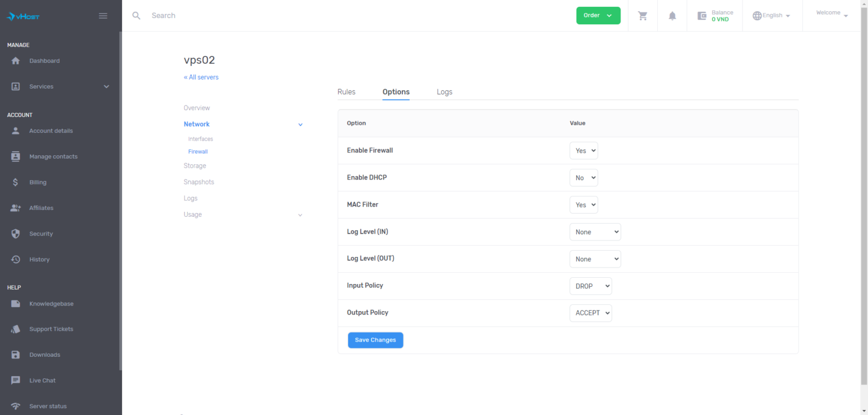Open the Order dropdown button

pyautogui.click(x=598, y=15)
